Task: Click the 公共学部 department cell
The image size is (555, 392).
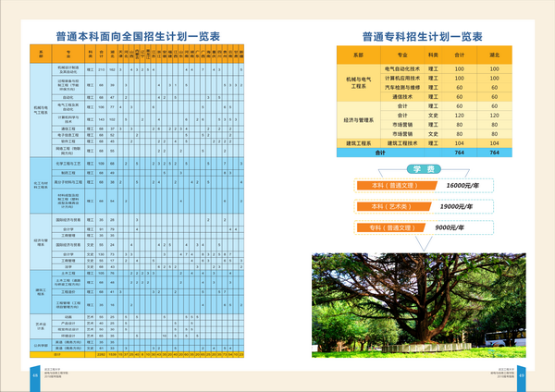Action: pos(41,345)
